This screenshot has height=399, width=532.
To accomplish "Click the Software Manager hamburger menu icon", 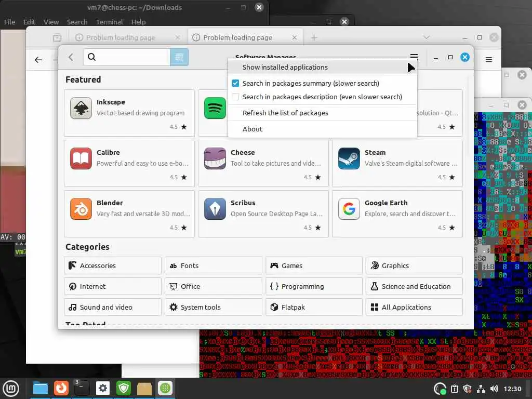I will tap(414, 56).
